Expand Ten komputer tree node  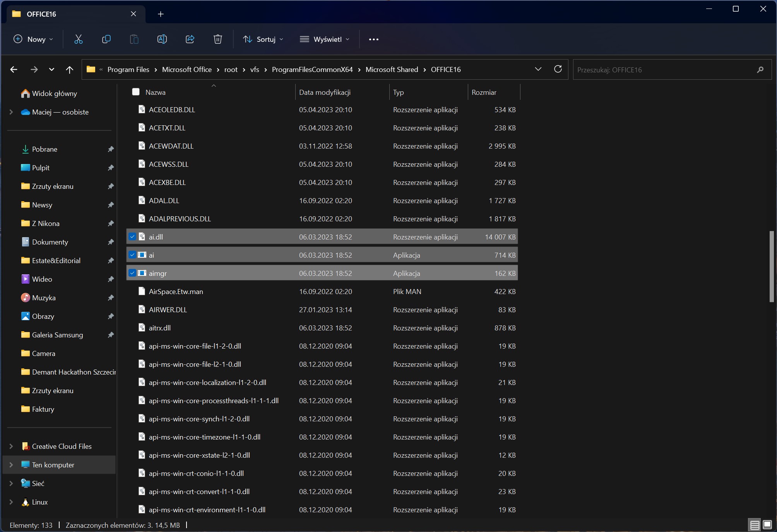(11, 465)
